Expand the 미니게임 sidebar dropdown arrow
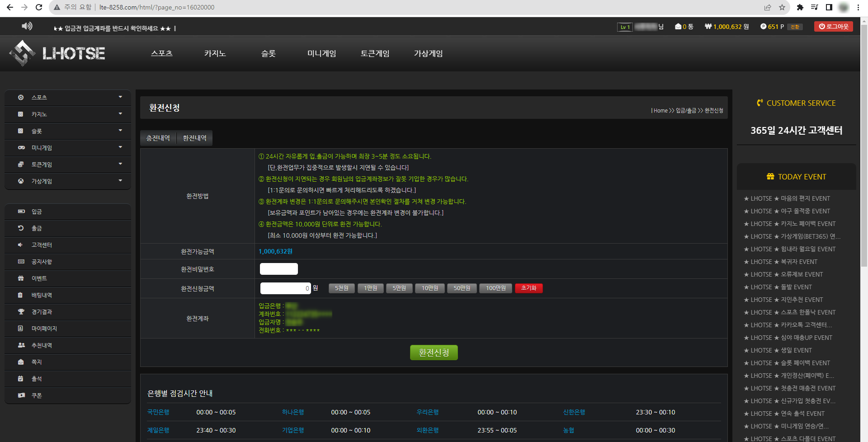The image size is (868, 442). coord(120,147)
